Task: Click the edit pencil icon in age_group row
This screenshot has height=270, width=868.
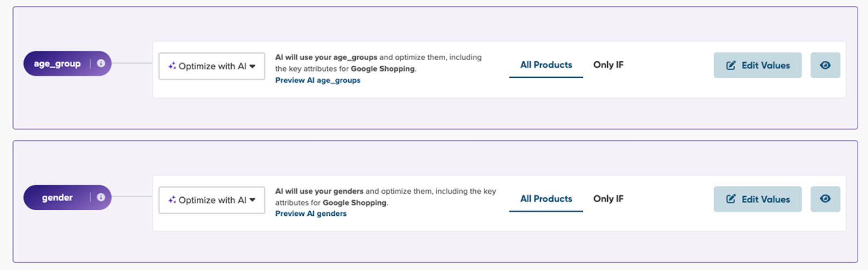Action: [x=731, y=65]
